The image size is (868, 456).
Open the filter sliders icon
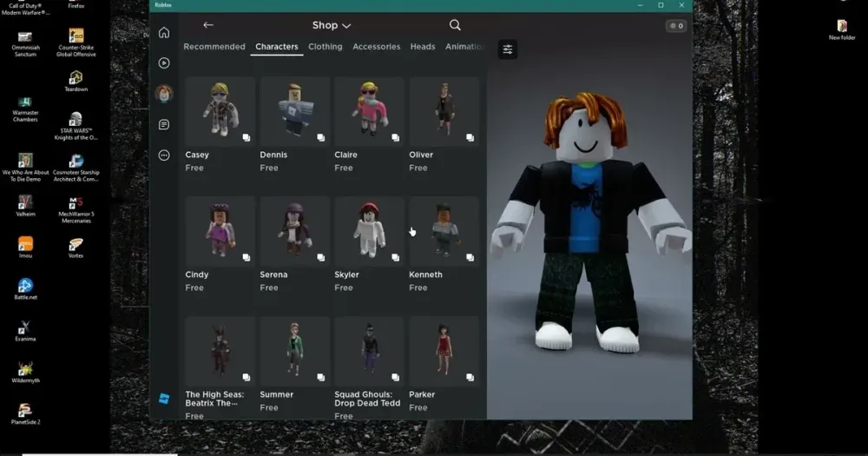click(x=508, y=50)
